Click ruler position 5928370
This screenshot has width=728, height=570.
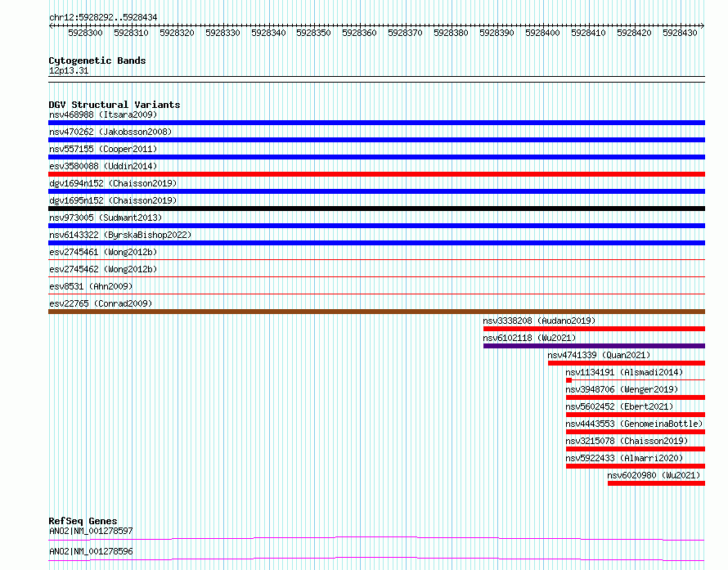point(406,33)
